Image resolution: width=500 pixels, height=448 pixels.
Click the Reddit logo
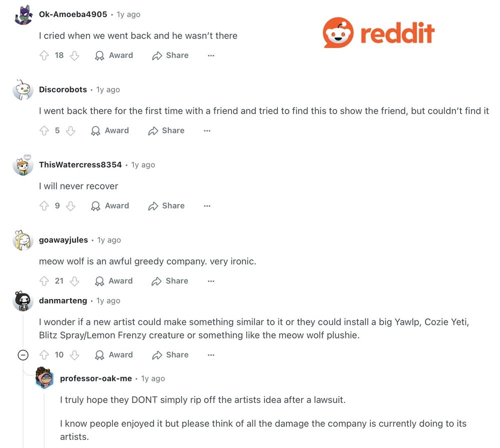pyautogui.click(x=378, y=33)
